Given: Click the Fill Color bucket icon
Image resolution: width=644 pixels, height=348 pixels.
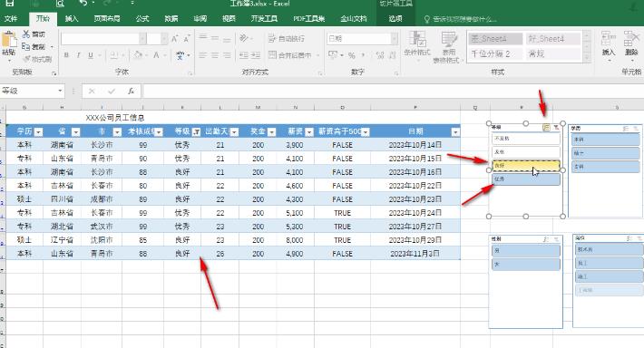Looking at the screenshot, I should (139, 55).
